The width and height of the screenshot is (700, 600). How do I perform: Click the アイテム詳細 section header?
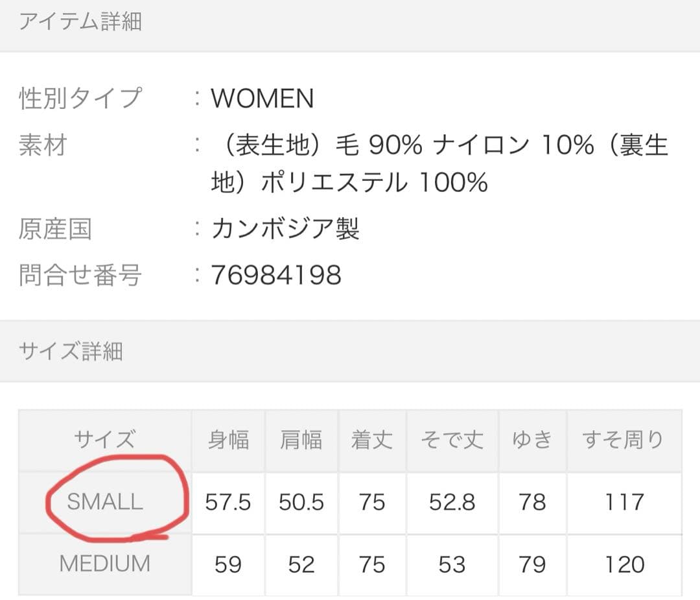click(80, 23)
